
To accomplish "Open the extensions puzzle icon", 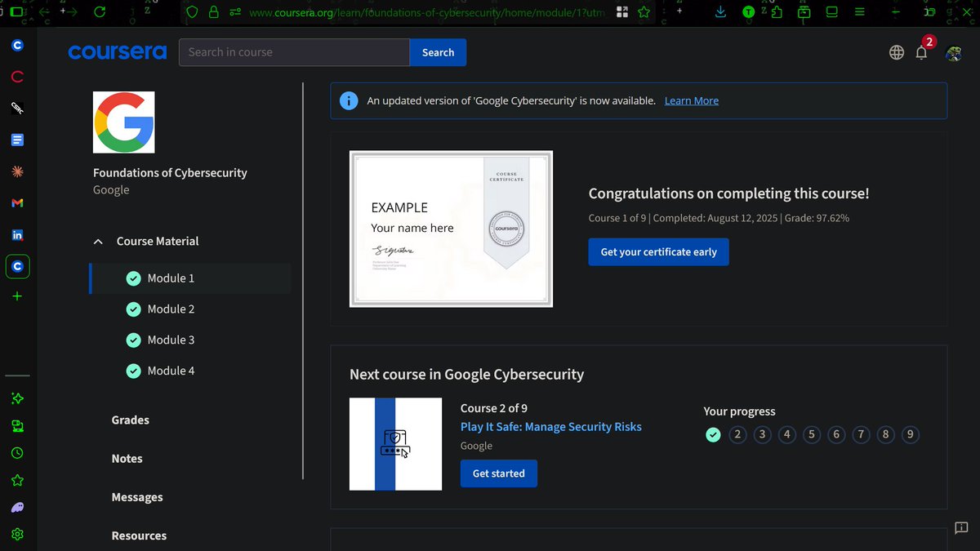I will (776, 11).
